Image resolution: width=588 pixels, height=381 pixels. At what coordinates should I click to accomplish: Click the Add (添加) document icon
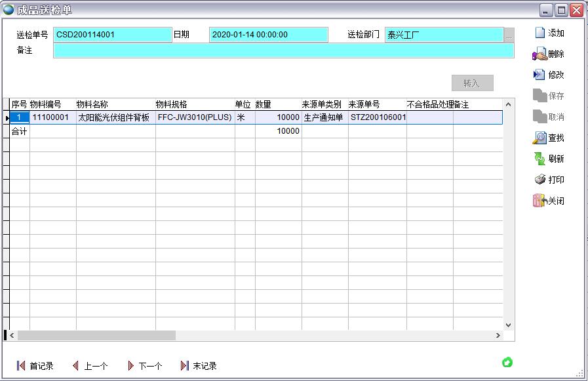pyautogui.click(x=539, y=33)
